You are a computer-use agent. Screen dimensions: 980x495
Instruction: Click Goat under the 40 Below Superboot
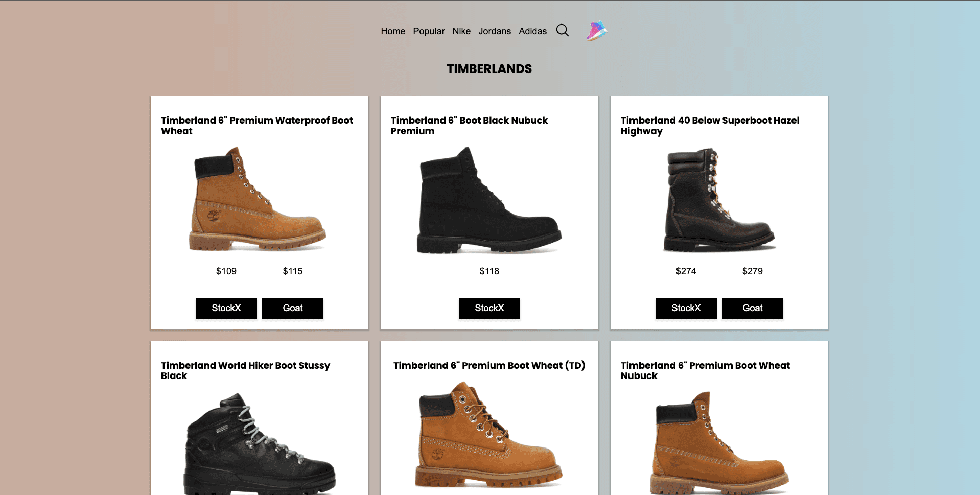pyautogui.click(x=752, y=308)
